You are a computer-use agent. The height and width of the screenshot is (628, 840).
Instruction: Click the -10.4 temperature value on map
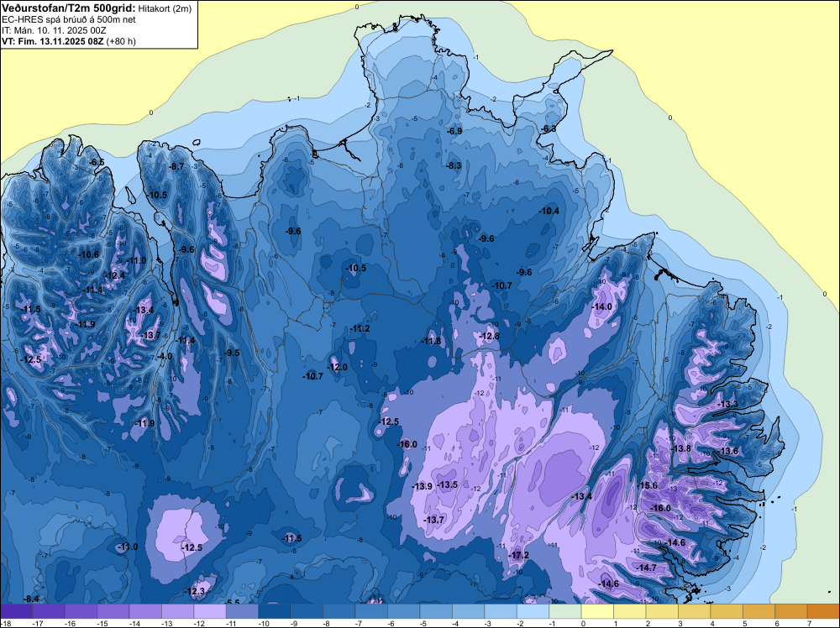tap(549, 211)
